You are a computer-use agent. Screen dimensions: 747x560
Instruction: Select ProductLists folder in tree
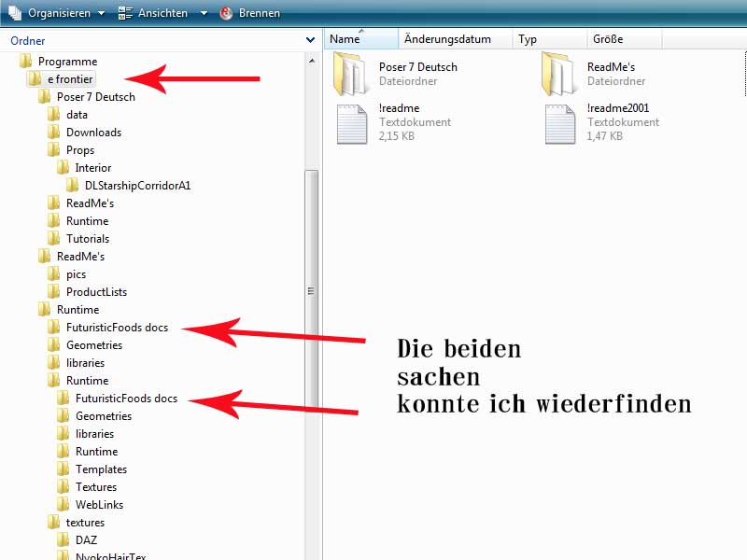tap(97, 292)
